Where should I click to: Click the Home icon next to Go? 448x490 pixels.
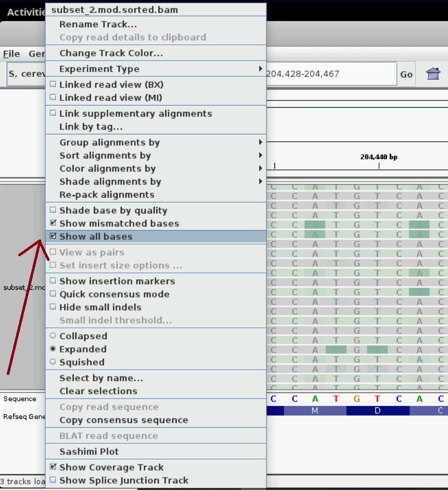click(x=433, y=74)
